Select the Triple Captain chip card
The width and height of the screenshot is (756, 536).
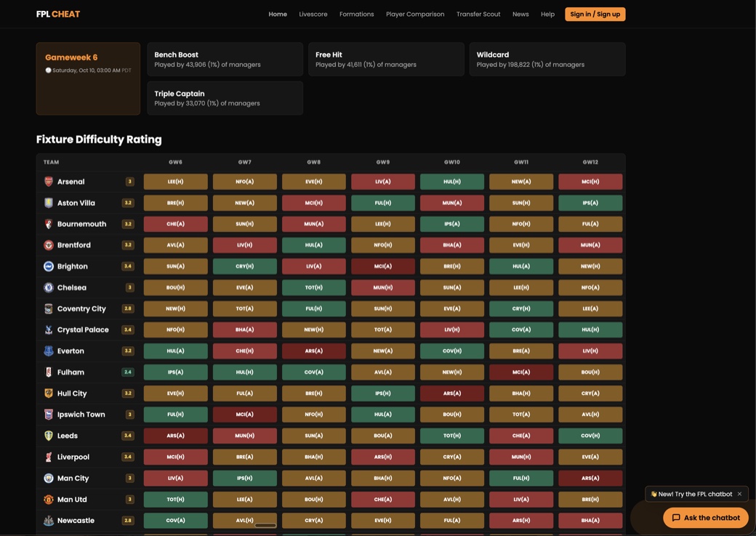[225, 98]
